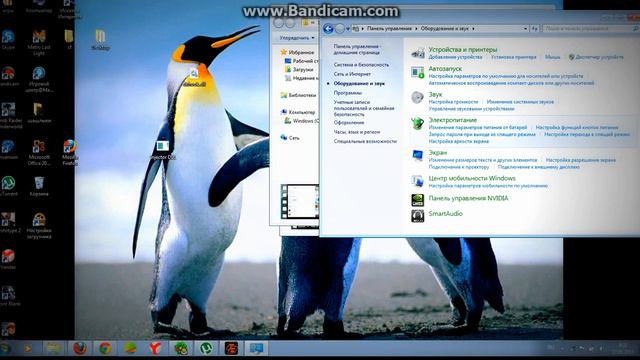Viewport: 640px width, 360px height.
Task: Open Оформление category in sidebar
Action: pos(349,122)
